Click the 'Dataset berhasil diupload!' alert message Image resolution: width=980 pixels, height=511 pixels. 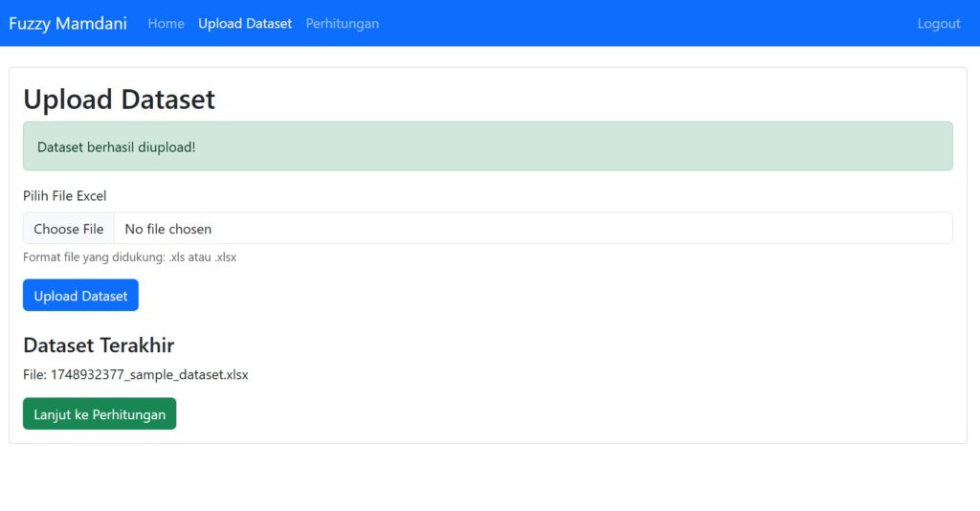[487, 146]
